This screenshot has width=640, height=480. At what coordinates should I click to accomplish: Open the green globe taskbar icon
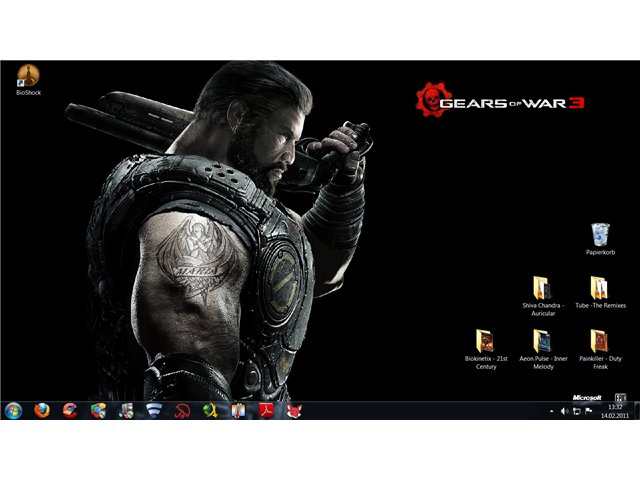[x=210, y=411]
